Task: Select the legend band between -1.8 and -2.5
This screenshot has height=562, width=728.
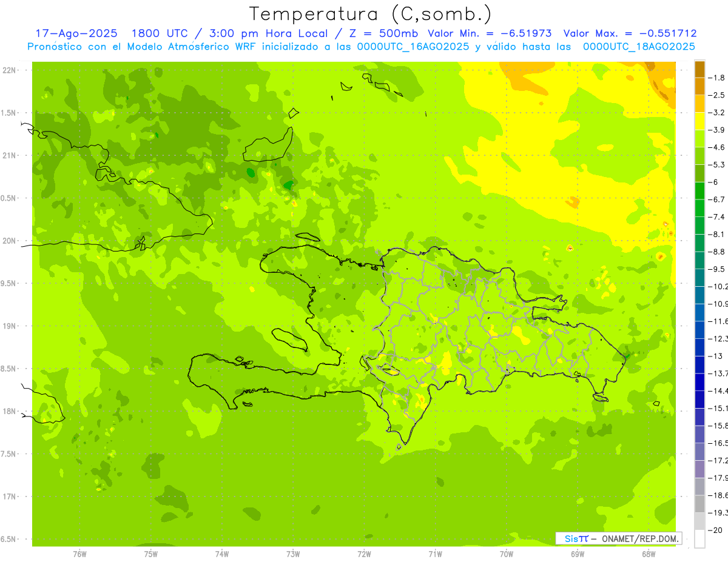Action: (x=699, y=87)
